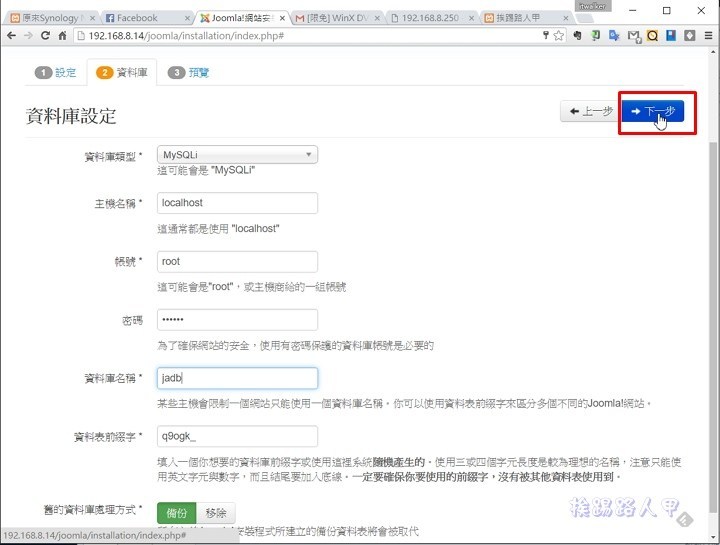The image size is (720, 545).
Task: Click the browser home icon
Action: pyautogui.click(x=63, y=36)
